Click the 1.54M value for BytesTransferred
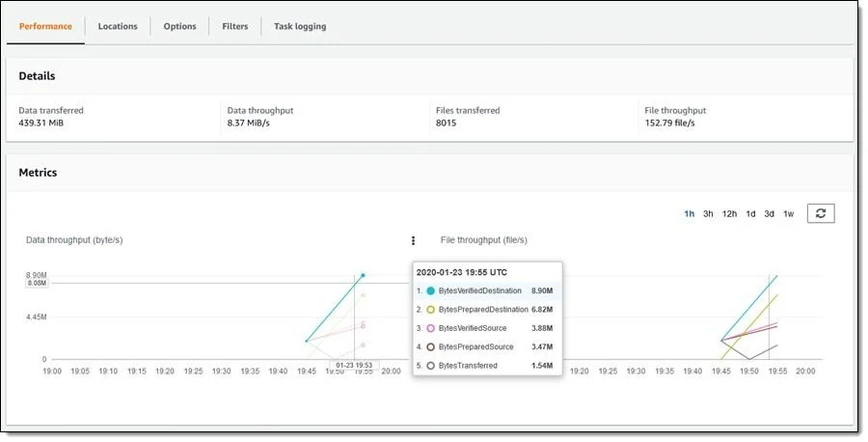868x442 pixels. coord(542,366)
